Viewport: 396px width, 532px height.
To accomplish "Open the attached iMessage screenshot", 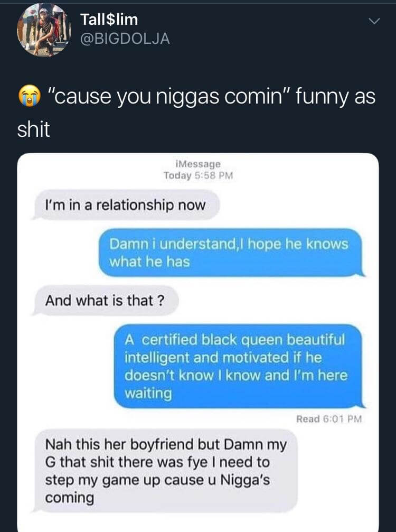I will [x=198, y=342].
